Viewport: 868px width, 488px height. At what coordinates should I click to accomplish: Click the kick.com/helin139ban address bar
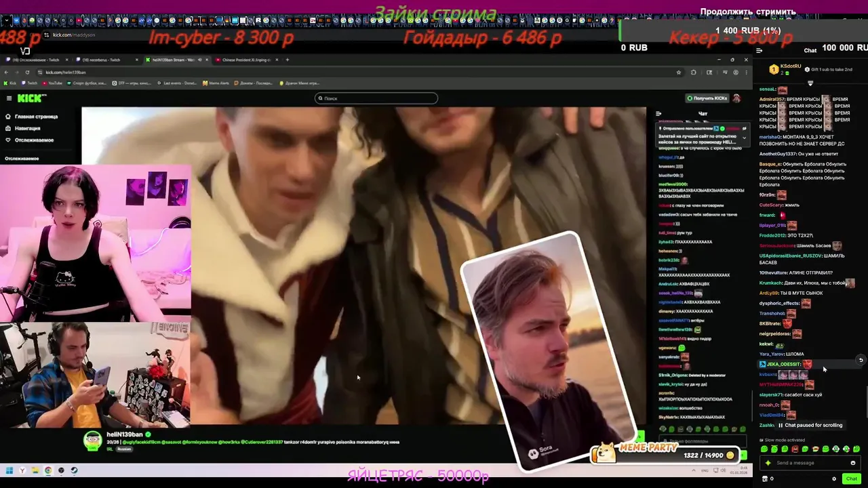click(x=359, y=73)
